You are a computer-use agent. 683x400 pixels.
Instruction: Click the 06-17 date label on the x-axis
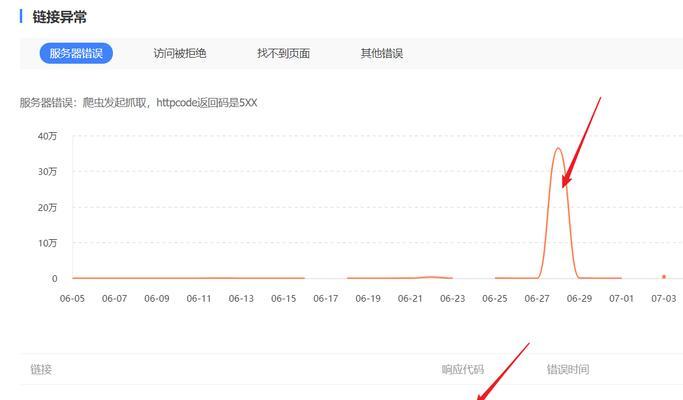tap(326, 298)
